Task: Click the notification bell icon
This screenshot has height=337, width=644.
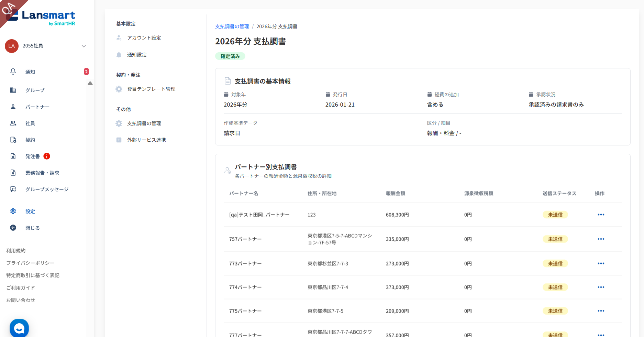Action: coord(13,72)
